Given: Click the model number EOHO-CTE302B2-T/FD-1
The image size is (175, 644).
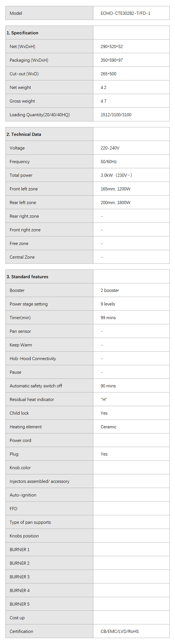Looking at the screenshot, I should tap(125, 13).
